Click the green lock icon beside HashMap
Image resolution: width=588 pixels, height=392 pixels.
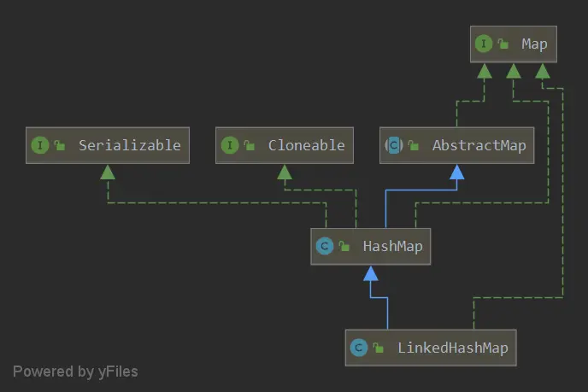point(344,246)
